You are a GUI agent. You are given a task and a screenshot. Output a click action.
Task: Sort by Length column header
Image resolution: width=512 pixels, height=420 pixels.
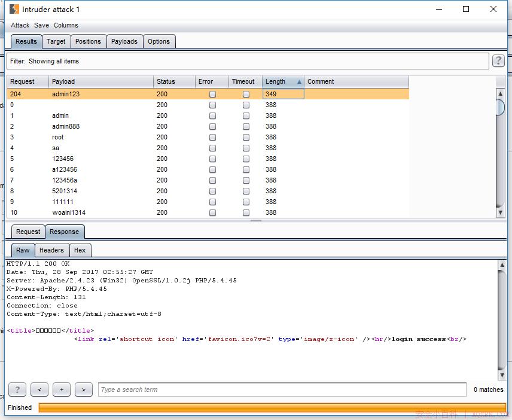click(x=283, y=81)
